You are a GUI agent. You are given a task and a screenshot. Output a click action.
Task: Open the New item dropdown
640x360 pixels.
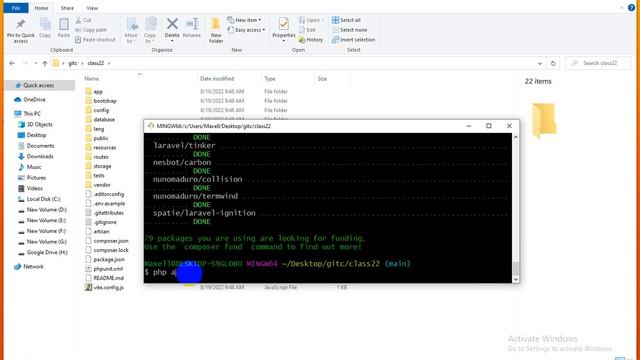[244, 20]
